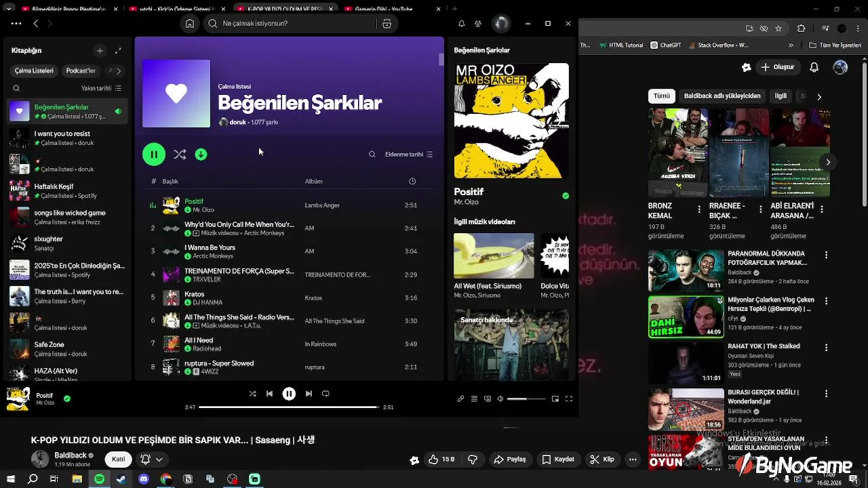Viewport: 868px width, 488px height.
Task: Adjust the Spotify volume slider
Action: pos(526,399)
